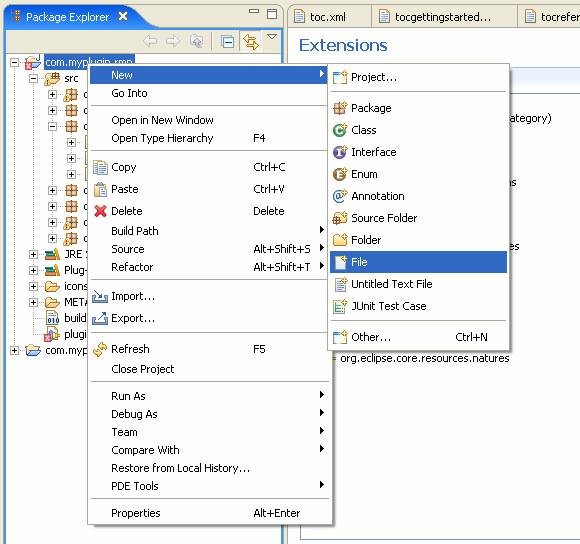Close the Package Explorer view tab
The width and height of the screenshot is (580, 544).
[123, 16]
